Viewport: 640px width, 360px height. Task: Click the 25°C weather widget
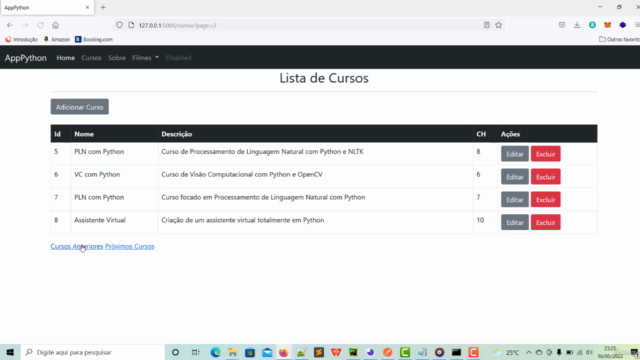507,352
